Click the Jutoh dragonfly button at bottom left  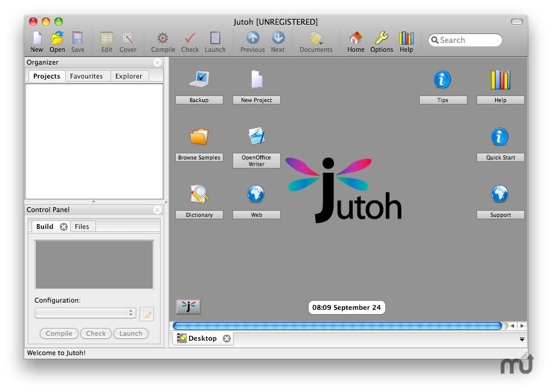coord(188,306)
